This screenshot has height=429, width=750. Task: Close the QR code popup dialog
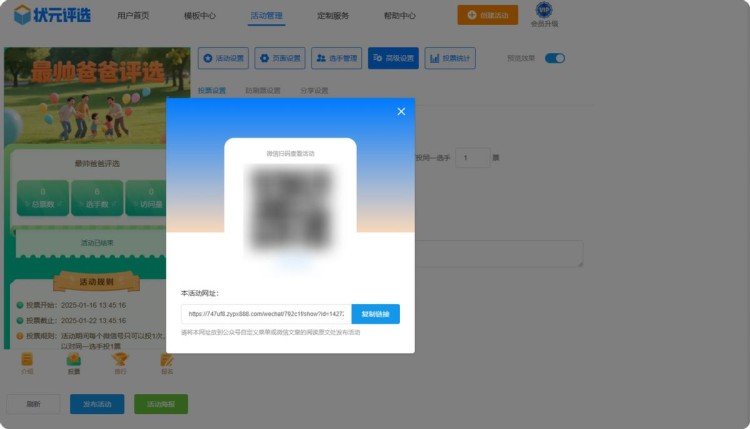tap(401, 111)
